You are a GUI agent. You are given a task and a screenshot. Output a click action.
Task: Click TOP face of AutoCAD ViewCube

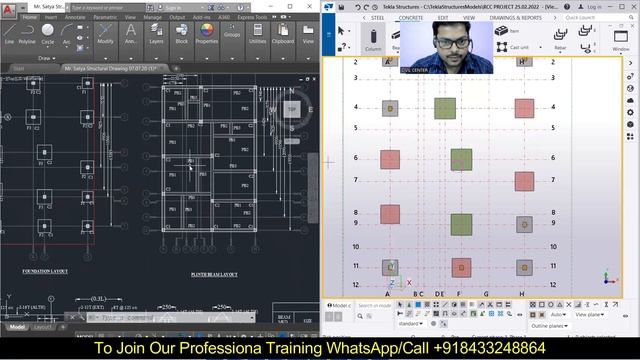[x=292, y=109]
